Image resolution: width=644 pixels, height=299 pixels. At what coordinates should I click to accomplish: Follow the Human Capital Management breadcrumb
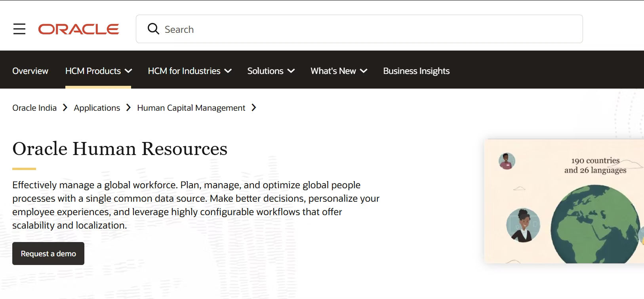191,108
